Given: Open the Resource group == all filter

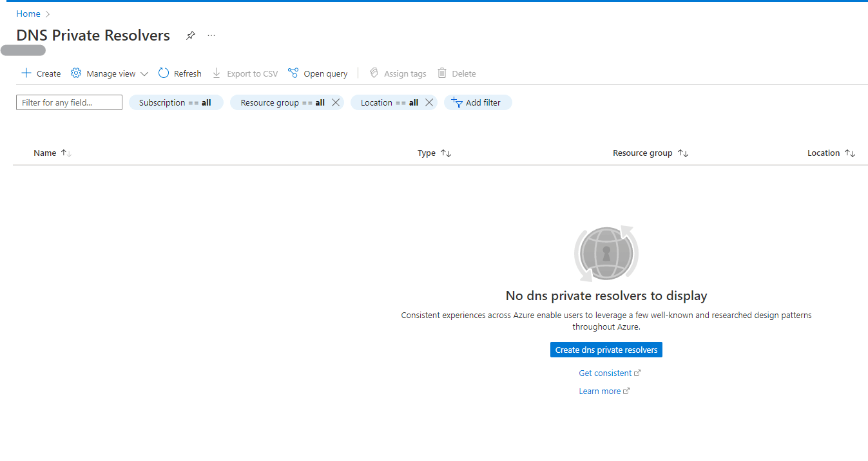Looking at the screenshot, I should pyautogui.click(x=282, y=102).
